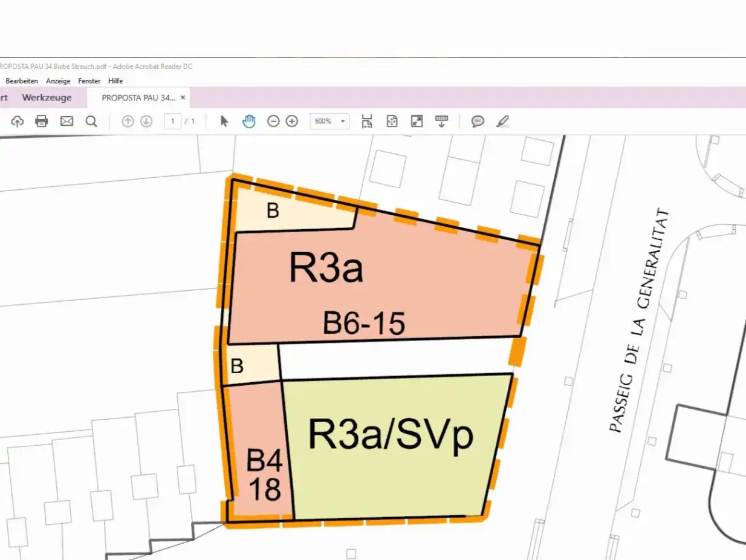Viewport: 746px width, 560px height.
Task: Click the page number input field
Action: pos(173,122)
